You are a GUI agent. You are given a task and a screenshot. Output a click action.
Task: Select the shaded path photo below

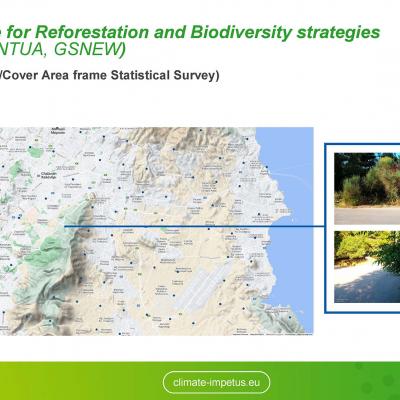367,267
